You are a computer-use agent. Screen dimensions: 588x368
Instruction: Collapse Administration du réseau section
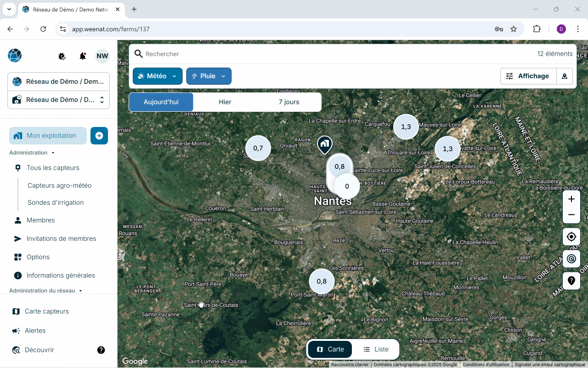pyautogui.click(x=45, y=291)
